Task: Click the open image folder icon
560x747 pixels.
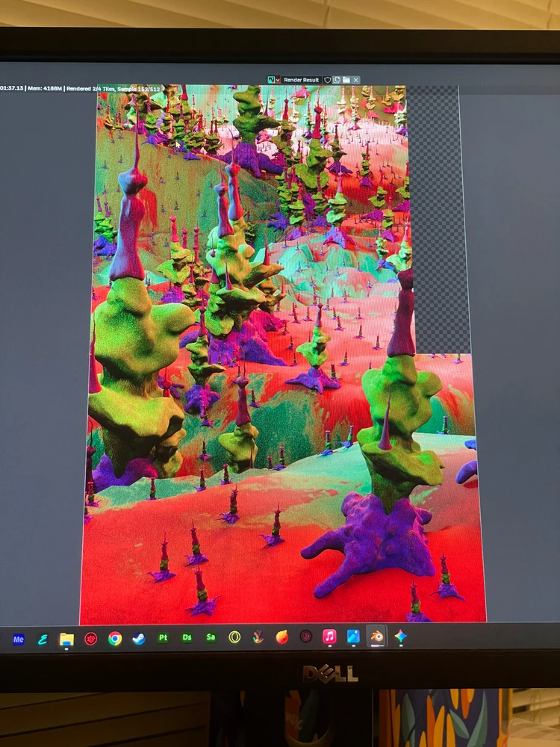Action: 346,80
